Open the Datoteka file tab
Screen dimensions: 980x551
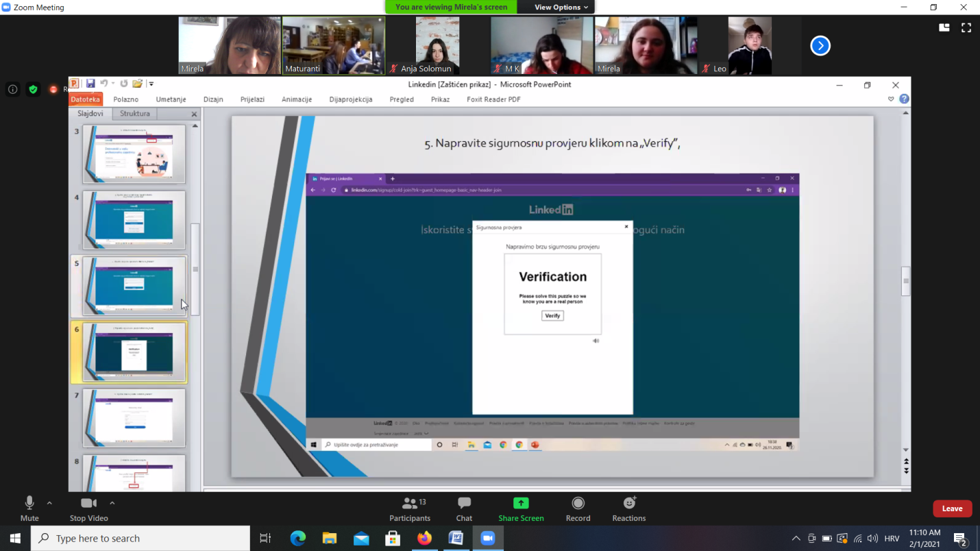(85, 99)
